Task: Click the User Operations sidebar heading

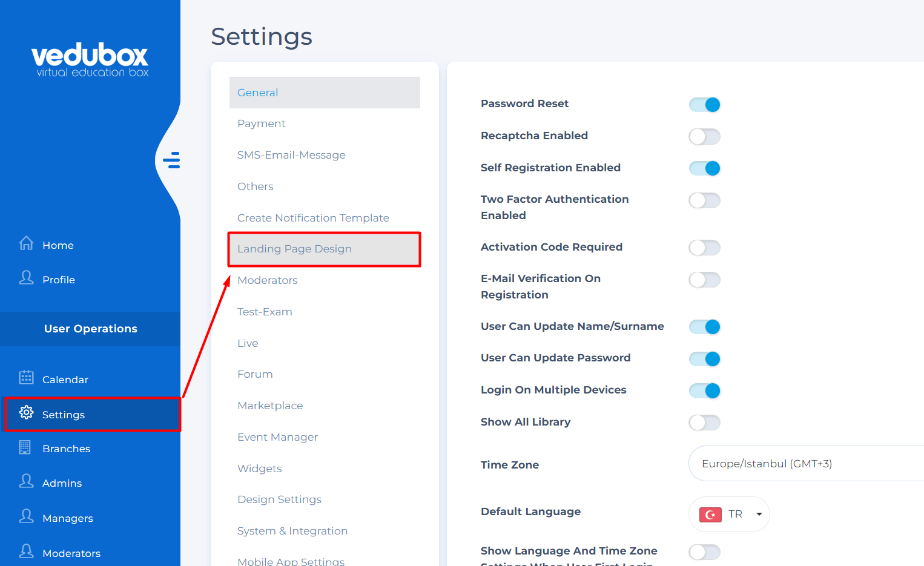Action: [90, 329]
